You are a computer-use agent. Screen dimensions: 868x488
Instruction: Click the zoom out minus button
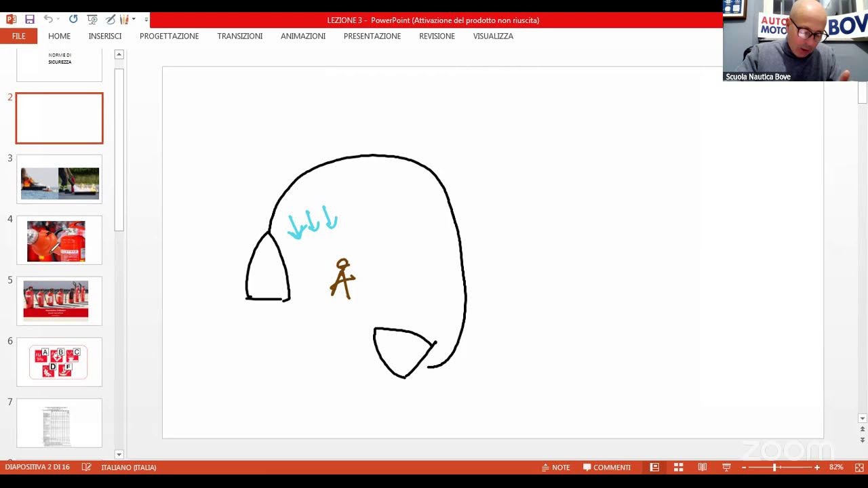744,467
